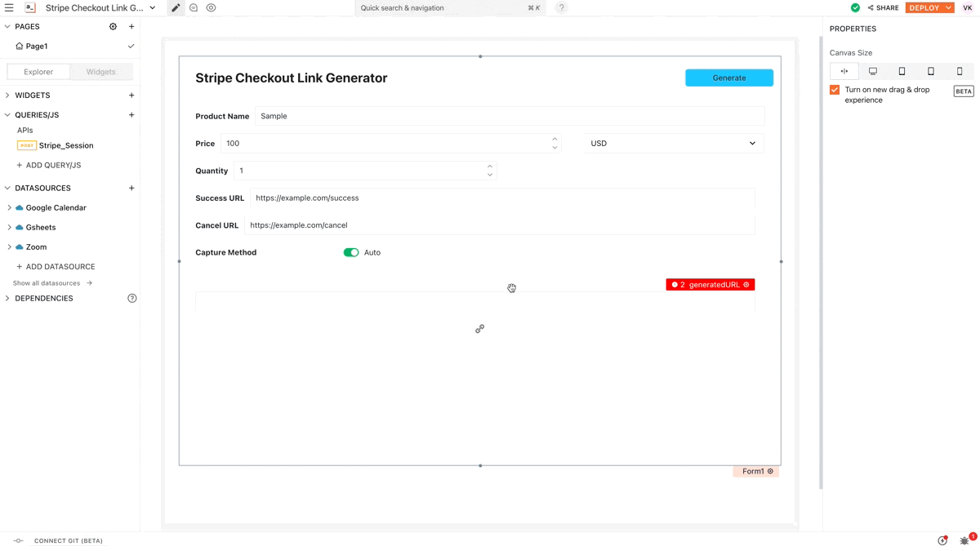Select the Explorer tab
This screenshot has width=980, height=551.
(38, 72)
